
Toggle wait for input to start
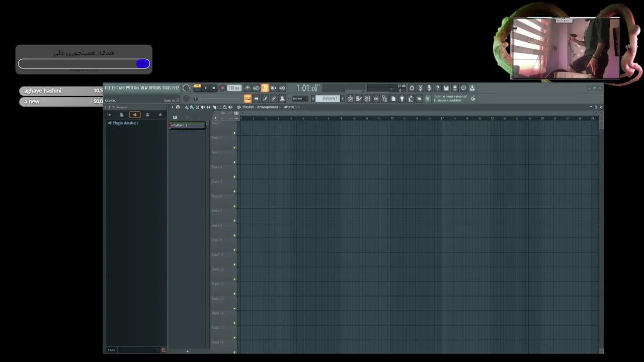tap(256, 88)
